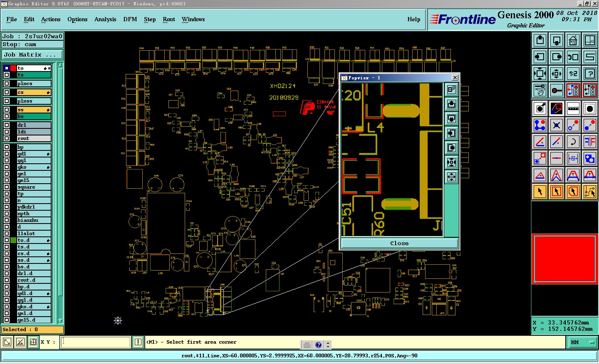599x364 pixels.
Task: Toggle display checkbox for layer to
Action: [7, 68]
